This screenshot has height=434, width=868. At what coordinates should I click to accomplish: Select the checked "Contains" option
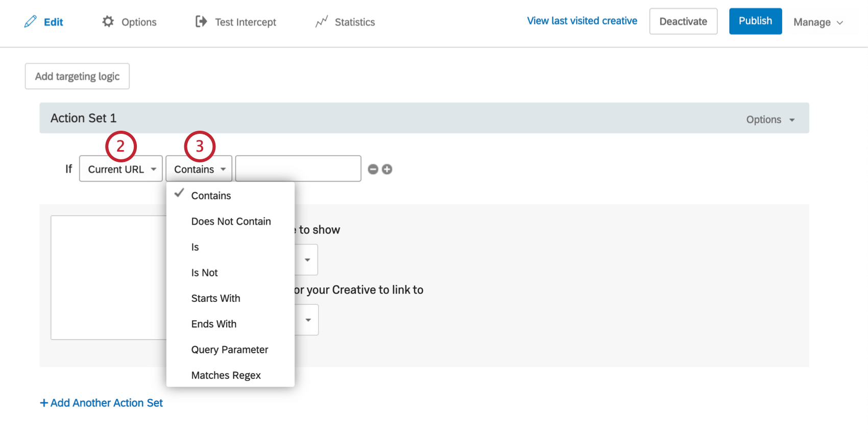(x=211, y=196)
